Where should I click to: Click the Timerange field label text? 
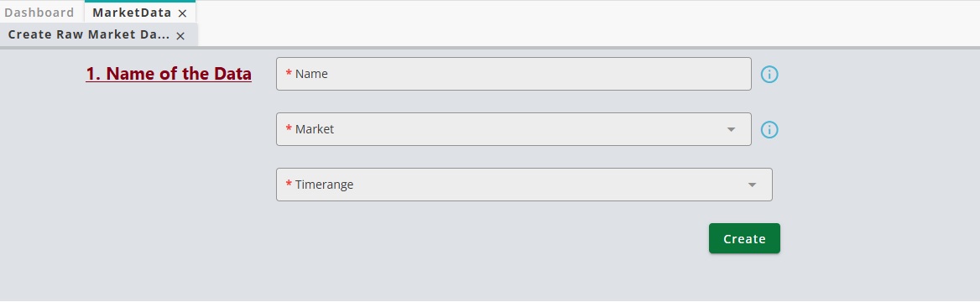(325, 185)
